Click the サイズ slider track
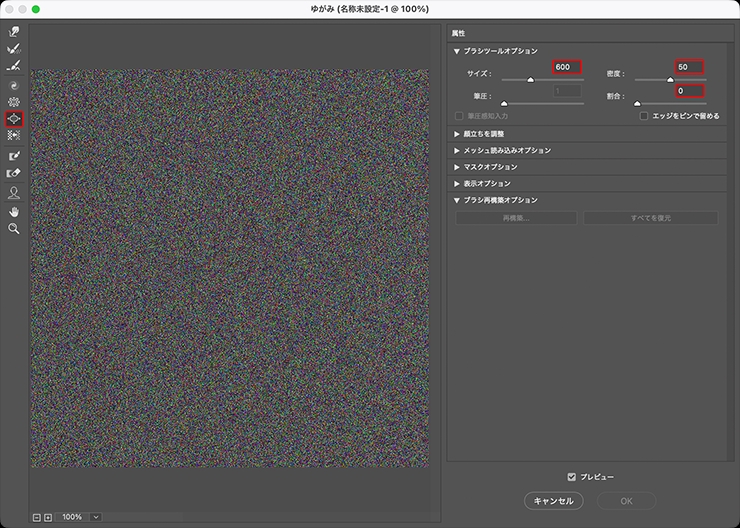Image resolution: width=740 pixels, height=528 pixels. click(x=543, y=79)
